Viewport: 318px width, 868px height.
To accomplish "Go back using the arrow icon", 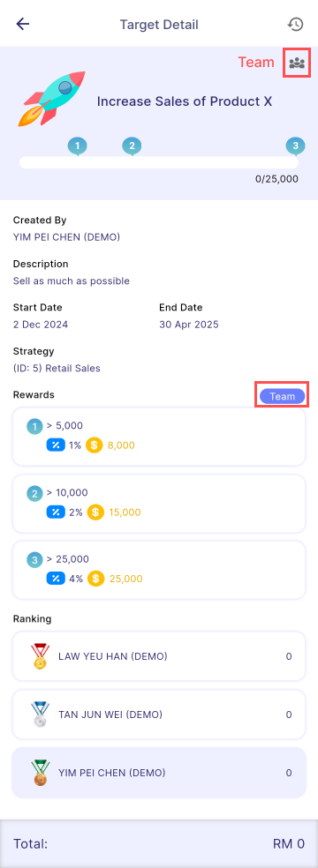I will 23,24.
